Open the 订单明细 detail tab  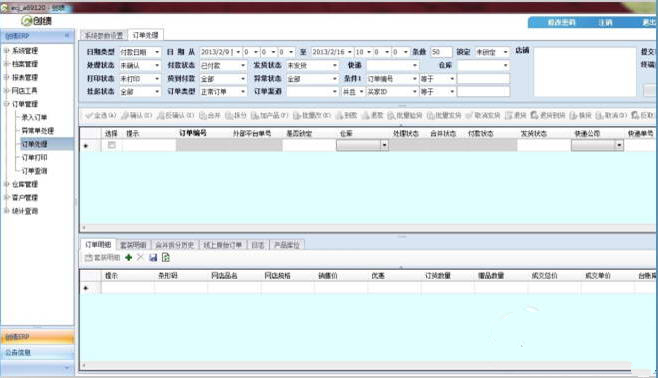point(98,244)
